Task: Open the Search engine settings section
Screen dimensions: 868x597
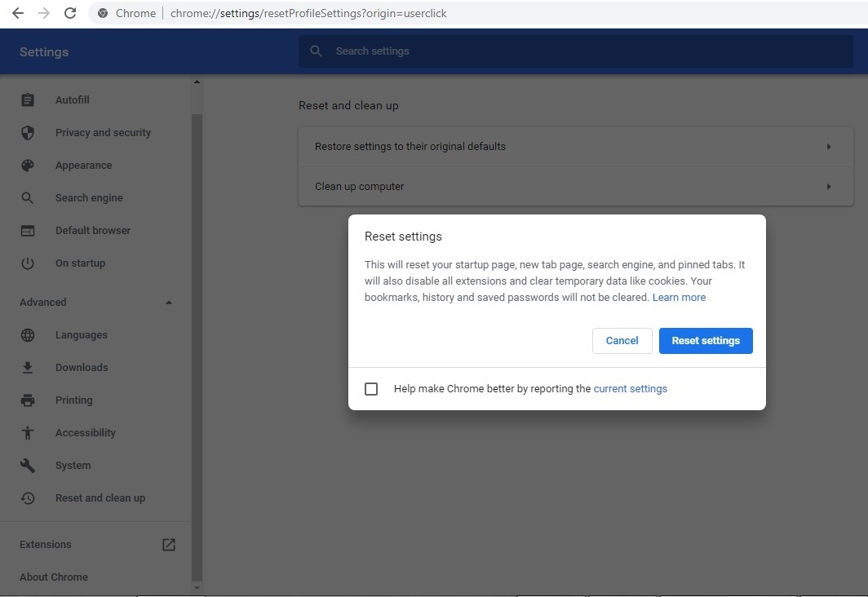Action: 89,198
